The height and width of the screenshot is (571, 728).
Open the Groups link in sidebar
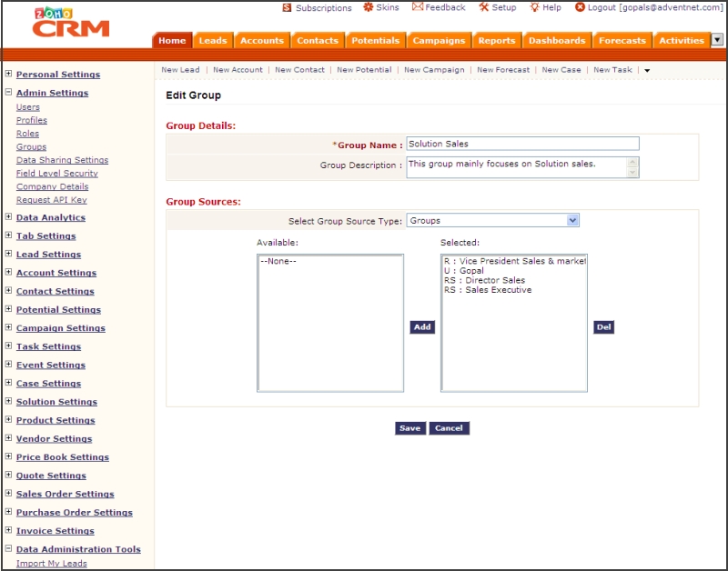point(31,147)
